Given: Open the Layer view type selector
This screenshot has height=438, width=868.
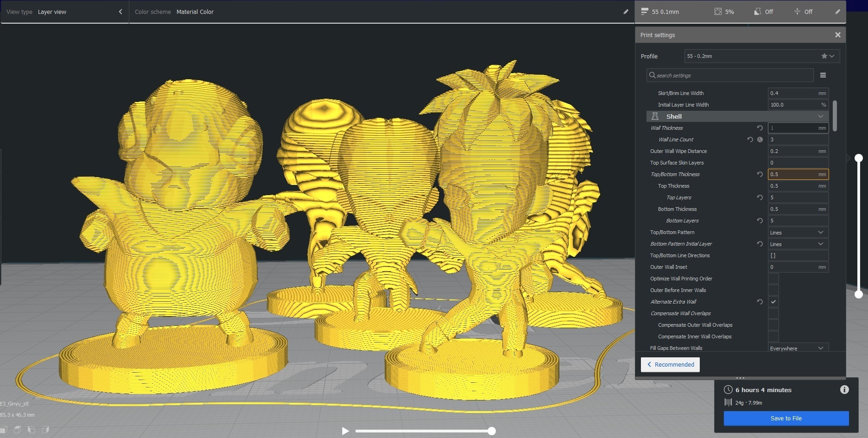Looking at the screenshot, I should click(x=52, y=12).
